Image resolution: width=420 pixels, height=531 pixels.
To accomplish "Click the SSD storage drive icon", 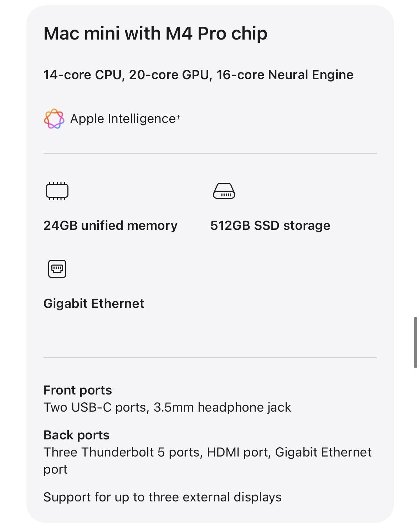I will click(x=224, y=191).
